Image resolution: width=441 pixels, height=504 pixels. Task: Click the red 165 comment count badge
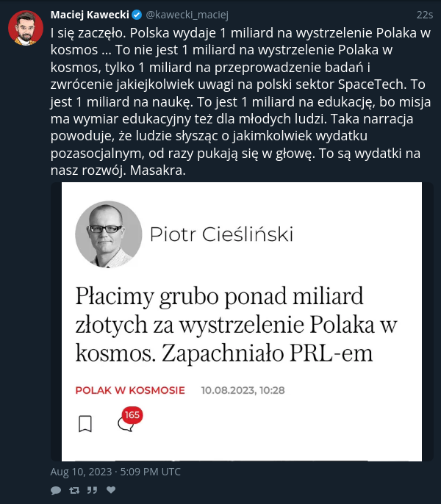[132, 415]
